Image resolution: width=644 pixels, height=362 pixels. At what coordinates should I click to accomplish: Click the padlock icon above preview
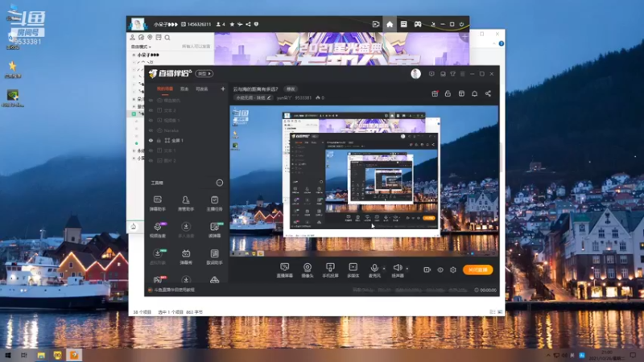click(x=448, y=93)
